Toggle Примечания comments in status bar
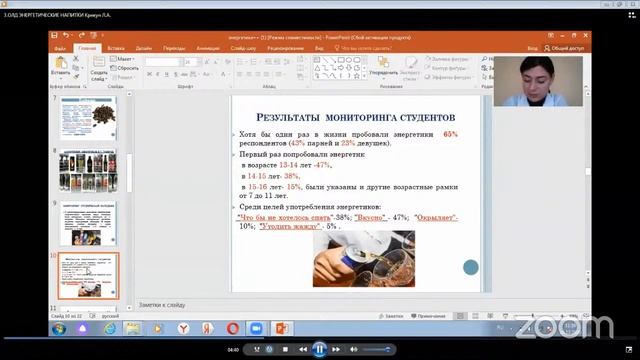The height and width of the screenshot is (360, 640). (x=429, y=316)
